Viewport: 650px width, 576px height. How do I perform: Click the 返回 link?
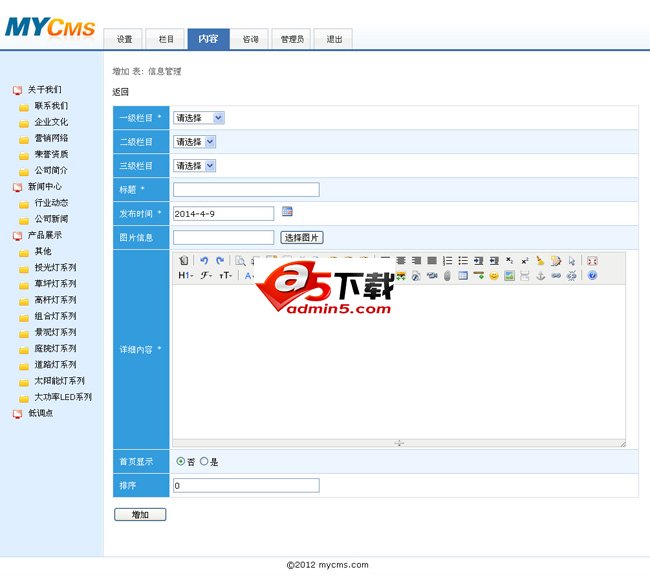[x=120, y=92]
